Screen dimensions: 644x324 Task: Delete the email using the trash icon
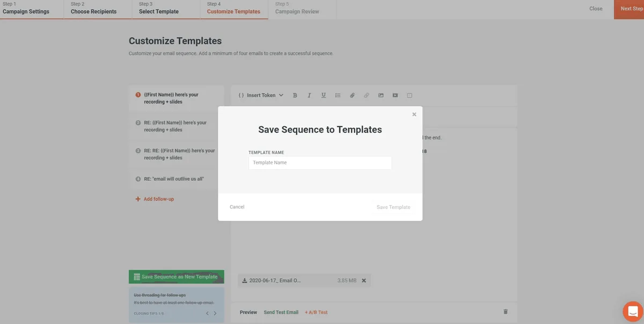click(505, 311)
